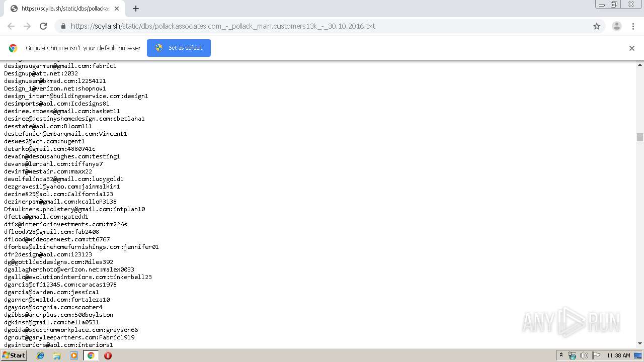Open the Chrome profile avatar menu
This screenshot has width=644, height=362.
pos(617,26)
